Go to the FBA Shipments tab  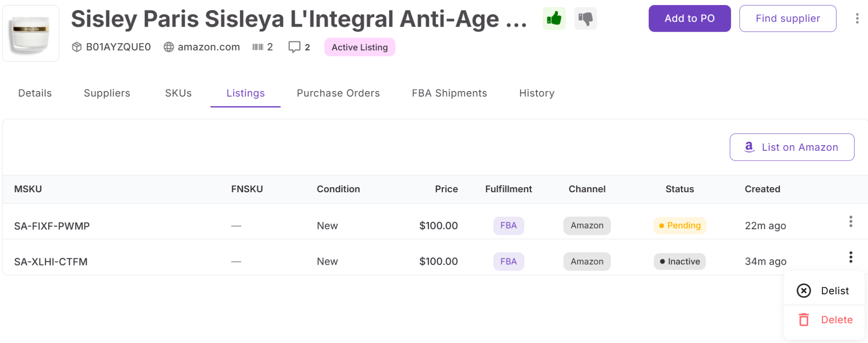449,93
